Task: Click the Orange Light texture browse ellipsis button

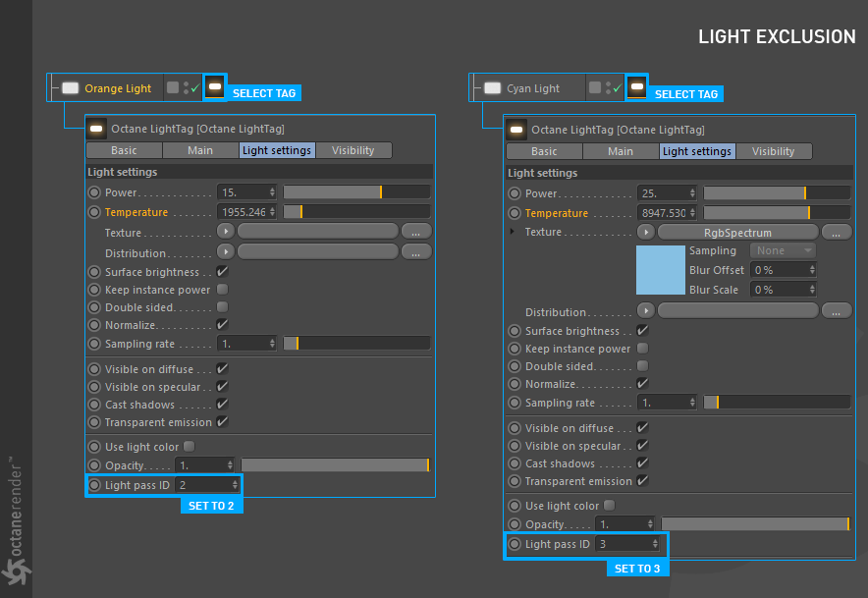Action: pos(415,233)
